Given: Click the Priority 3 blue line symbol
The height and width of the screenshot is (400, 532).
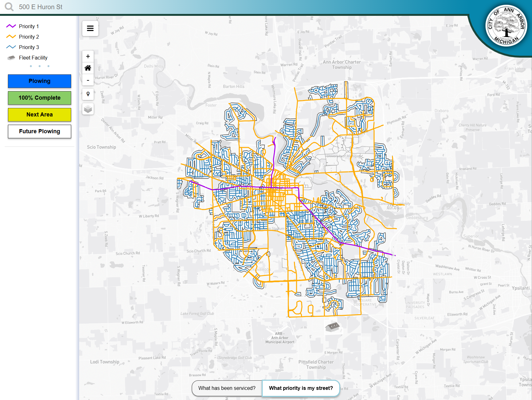Looking at the screenshot, I should coord(11,47).
